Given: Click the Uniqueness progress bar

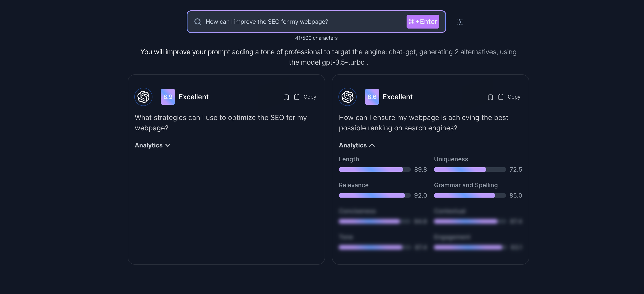Looking at the screenshot, I should [469, 169].
